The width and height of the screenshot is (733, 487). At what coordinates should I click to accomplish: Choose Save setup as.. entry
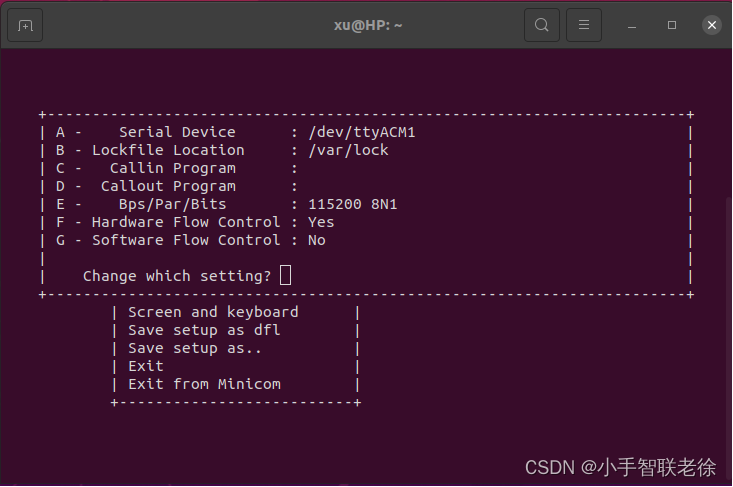[195, 348]
